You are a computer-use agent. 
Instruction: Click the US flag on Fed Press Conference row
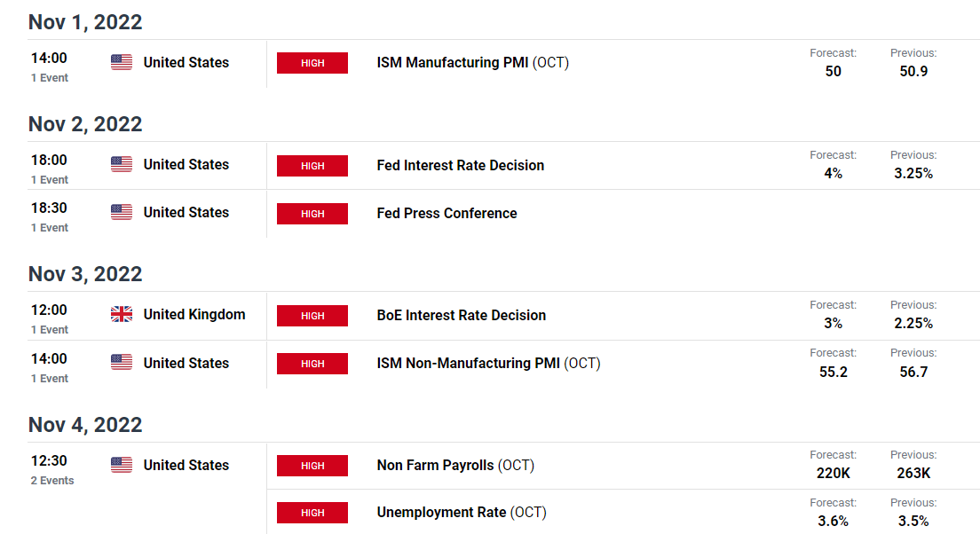pos(122,212)
